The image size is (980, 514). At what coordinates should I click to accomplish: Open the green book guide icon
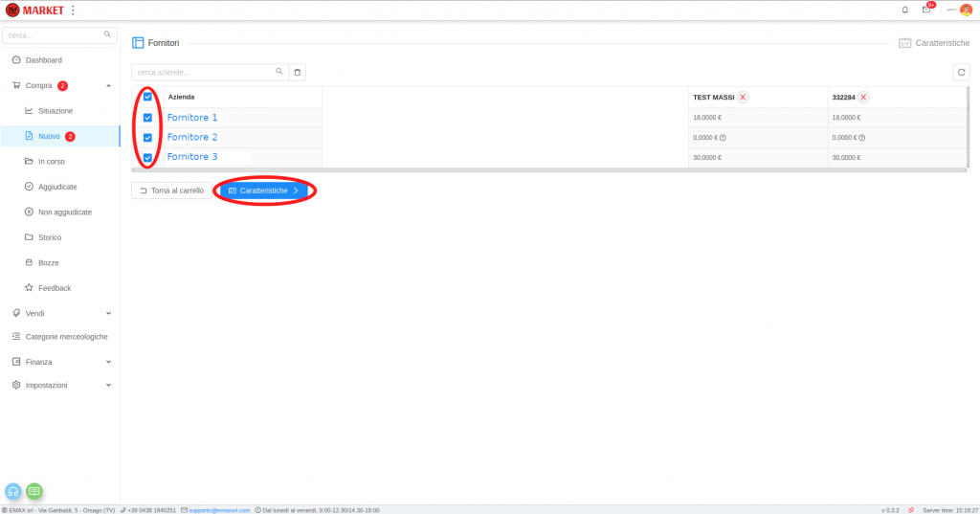[x=34, y=491]
